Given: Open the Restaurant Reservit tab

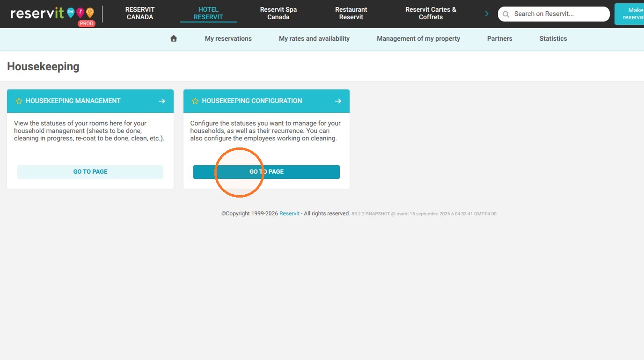Looking at the screenshot, I should pyautogui.click(x=351, y=13).
